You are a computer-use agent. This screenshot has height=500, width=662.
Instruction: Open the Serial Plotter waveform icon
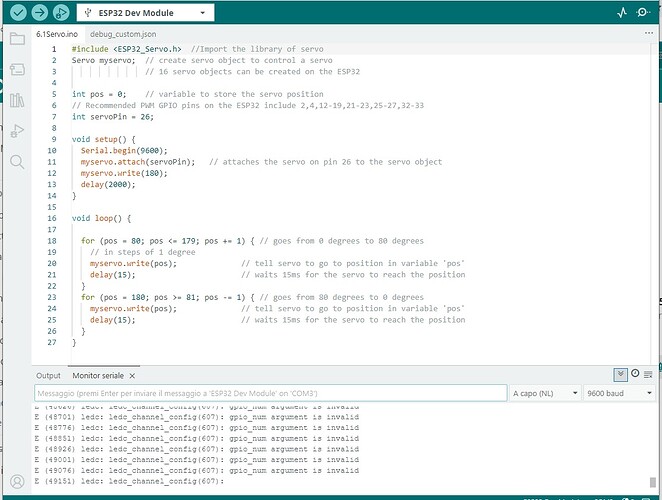(621, 13)
